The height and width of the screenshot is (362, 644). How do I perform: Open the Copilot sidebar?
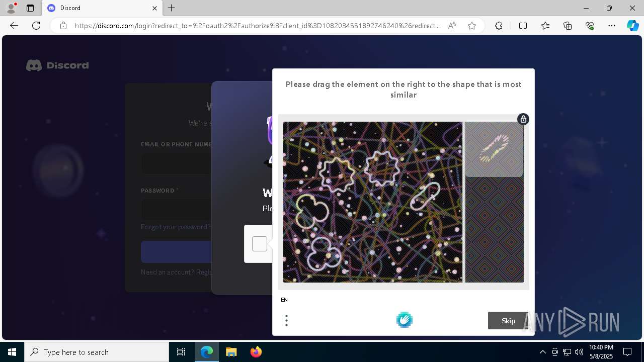[632, 26]
